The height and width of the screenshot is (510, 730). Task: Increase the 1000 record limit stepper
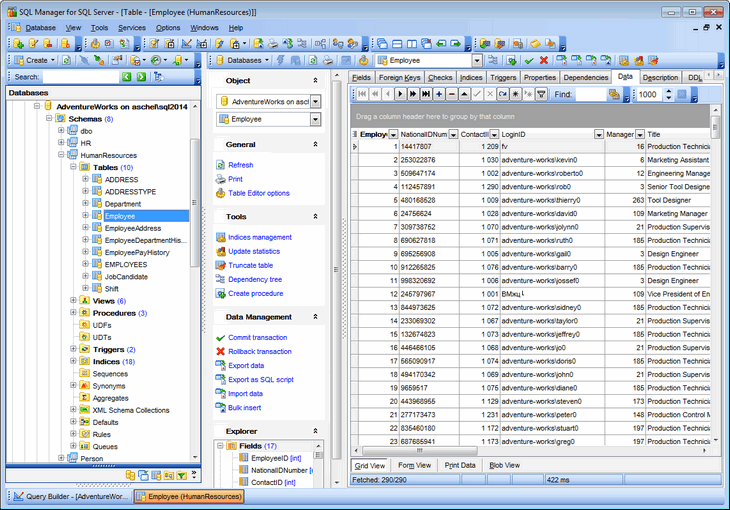(669, 92)
